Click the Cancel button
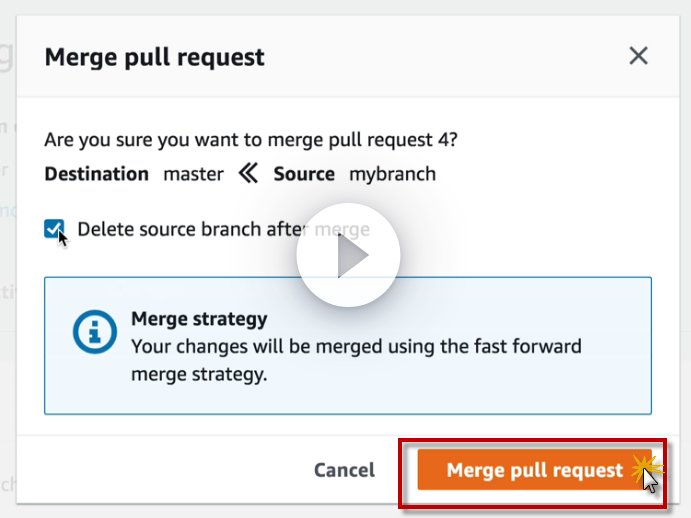The height and width of the screenshot is (518, 691). pos(344,470)
